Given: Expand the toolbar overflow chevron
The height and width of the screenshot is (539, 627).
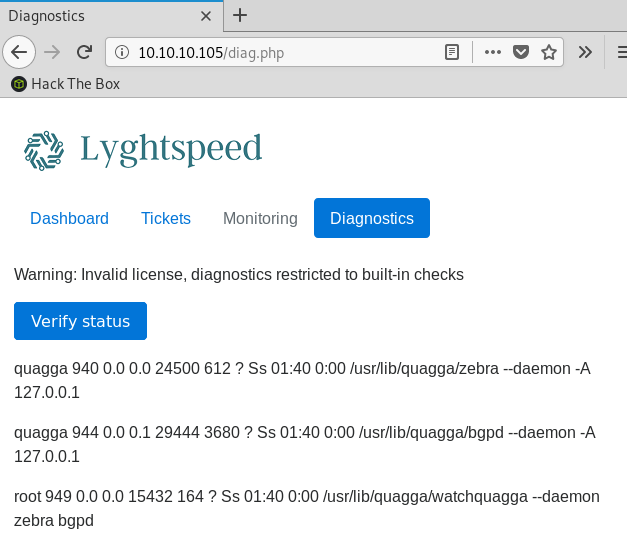Looking at the screenshot, I should pyautogui.click(x=586, y=52).
